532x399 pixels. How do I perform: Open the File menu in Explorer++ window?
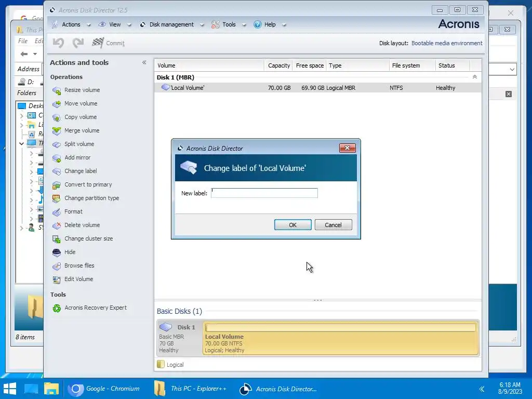click(x=23, y=41)
